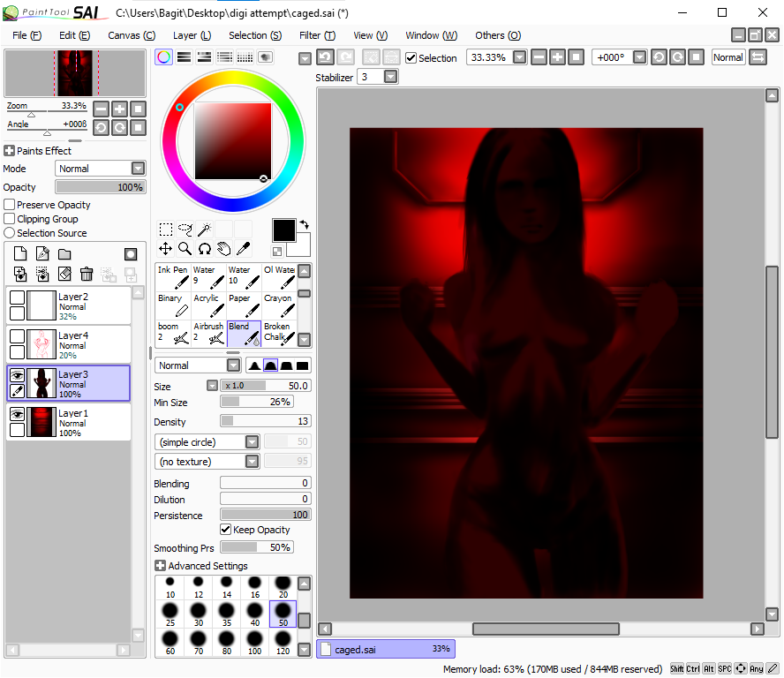This screenshot has width=784, height=678.
Task: Expand the Paints Effect section
Action: 9,150
